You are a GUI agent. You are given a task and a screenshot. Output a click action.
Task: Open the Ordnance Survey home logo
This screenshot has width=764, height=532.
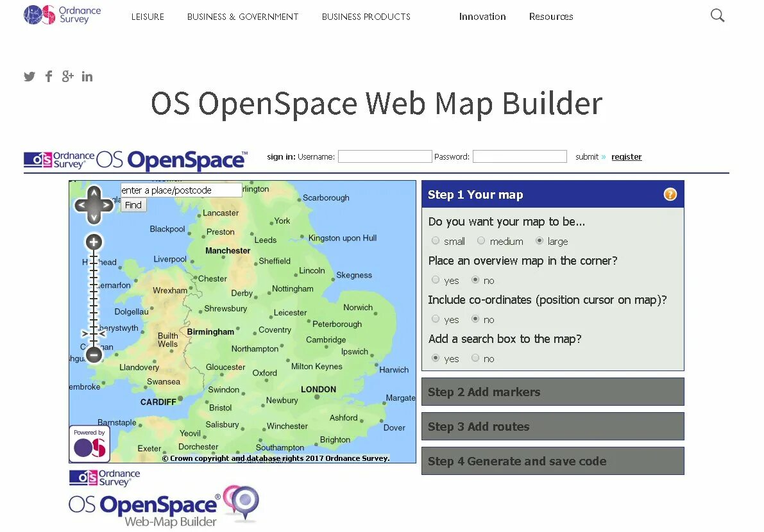coord(62,15)
